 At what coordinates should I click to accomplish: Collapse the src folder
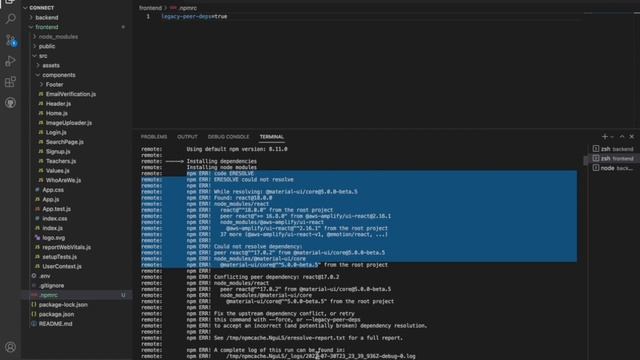pyautogui.click(x=43, y=56)
